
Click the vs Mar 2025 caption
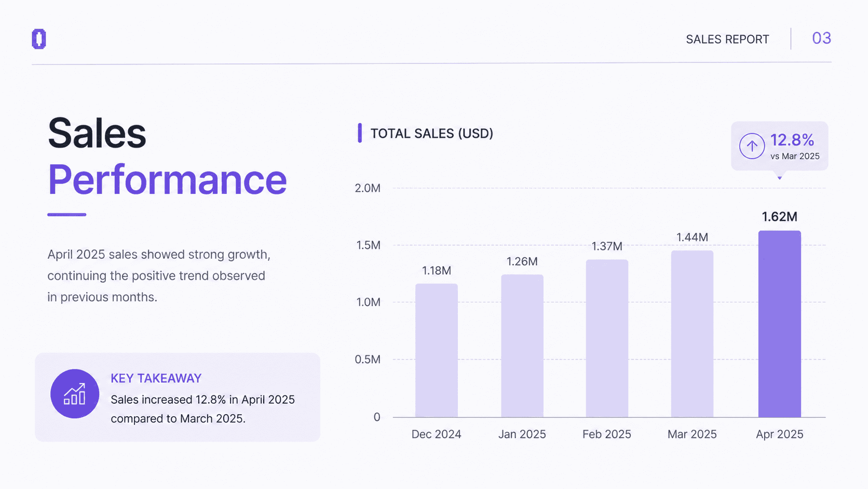click(795, 156)
